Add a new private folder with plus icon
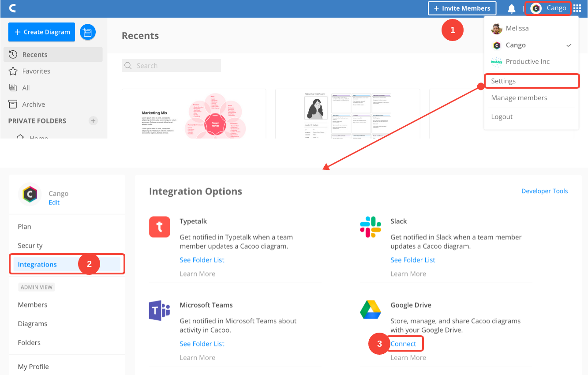 click(x=93, y=121)
